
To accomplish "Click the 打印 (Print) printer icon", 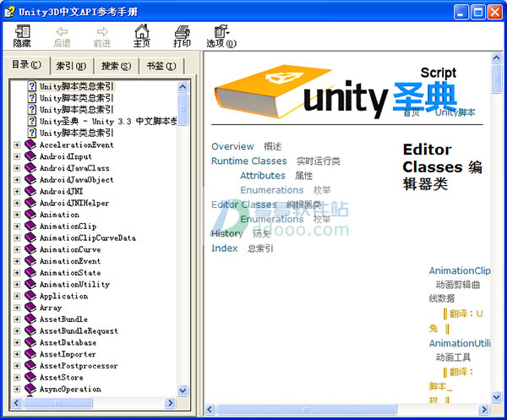I will [182, 31].
